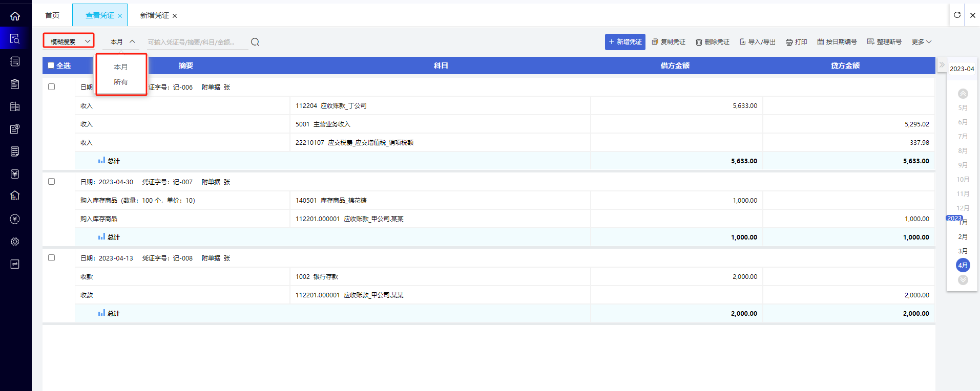Screen dimensions: 980x391
Task: Collapse the month panel double-arrow icon
Action: [x=942, y=65]
